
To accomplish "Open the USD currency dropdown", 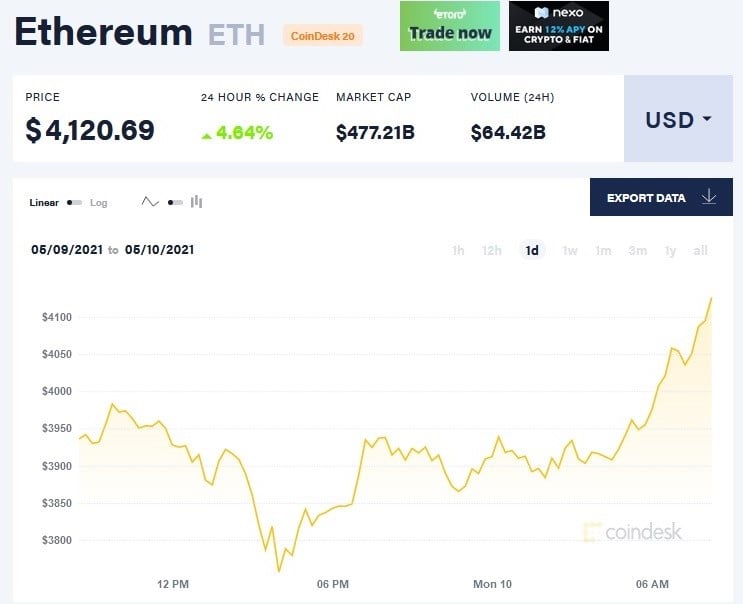I will pyautogui.click(x=678, y=118).
